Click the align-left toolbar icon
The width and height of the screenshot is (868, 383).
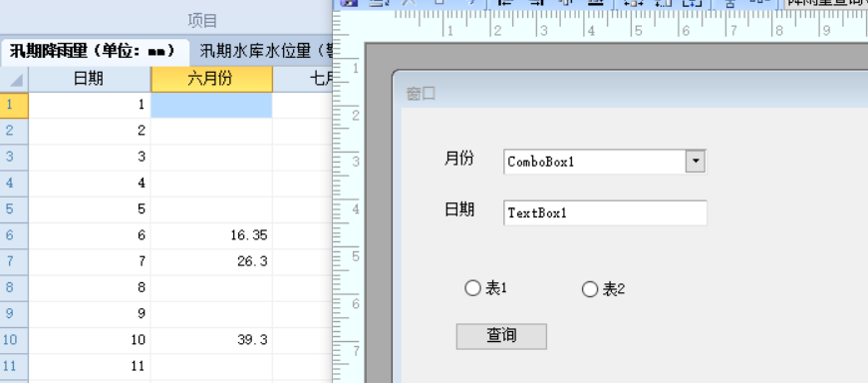click(505, 2)
